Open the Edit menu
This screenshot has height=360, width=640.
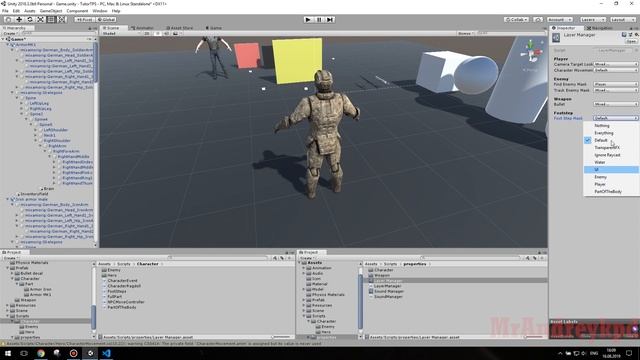click(x=16, y=11)
